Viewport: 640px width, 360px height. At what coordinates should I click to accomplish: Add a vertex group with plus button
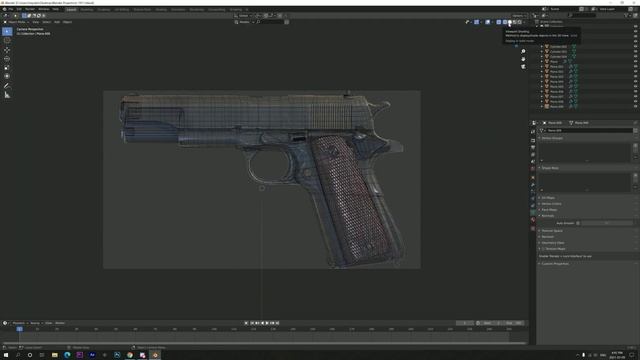point(635,146)
